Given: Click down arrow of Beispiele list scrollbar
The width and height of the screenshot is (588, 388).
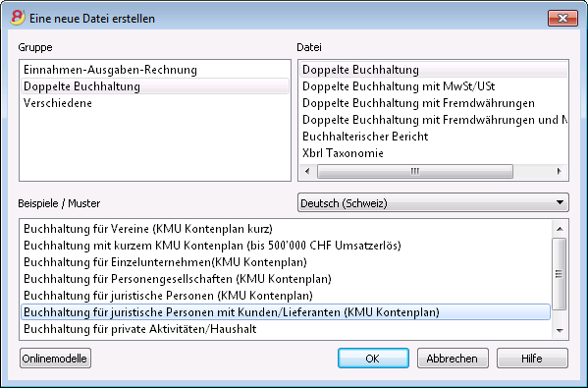Looking at the screenshot, I should [x=560, y=331].
